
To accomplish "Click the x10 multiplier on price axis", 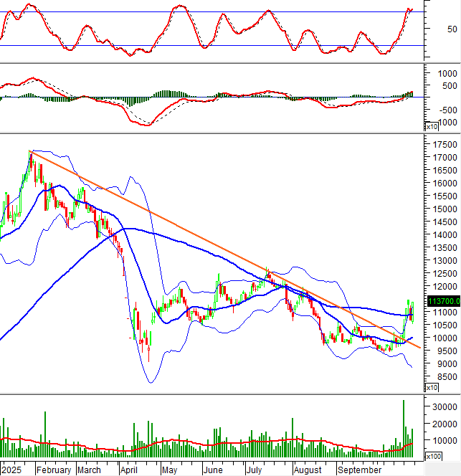I will [432, 388].
